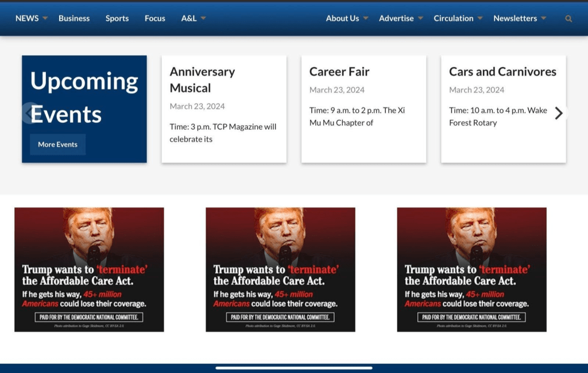Go to the Sports section
588x373 pixels.
(x=117, y=18)
